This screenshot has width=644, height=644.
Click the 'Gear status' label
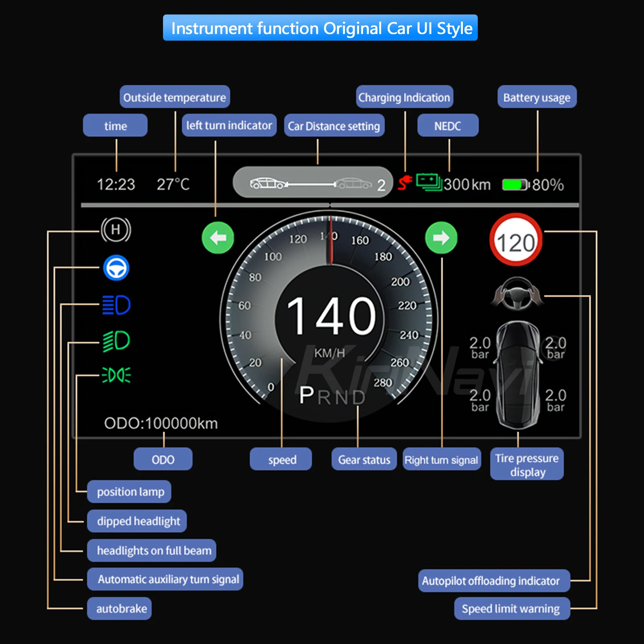click(x=364, y=459)
